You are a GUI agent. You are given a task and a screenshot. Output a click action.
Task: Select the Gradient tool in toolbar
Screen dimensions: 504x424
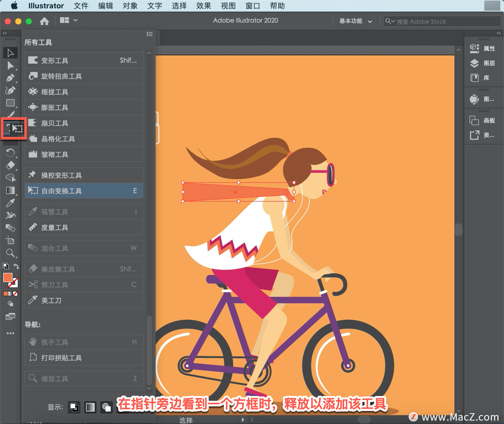[10, 190]
